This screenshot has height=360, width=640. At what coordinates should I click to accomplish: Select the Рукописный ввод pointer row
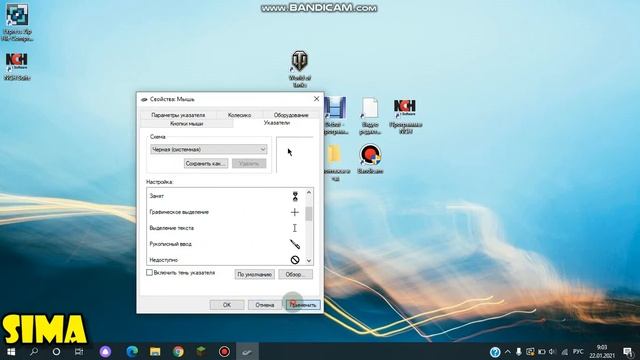(225, 244)
